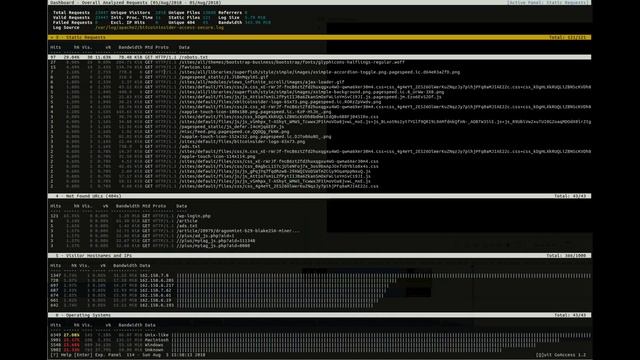The height and width of the screenshot is (360, 640).
Task: Expand the Operating Systems panel header
Action: (x=320, y=315)
